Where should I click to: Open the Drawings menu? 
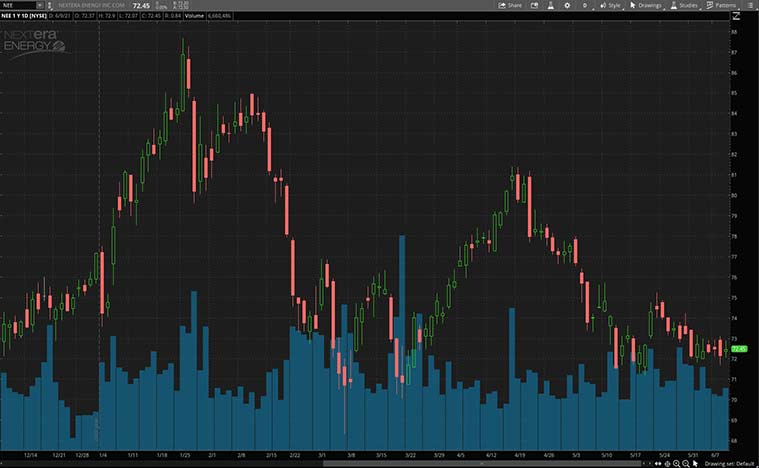tap(645, 5)
